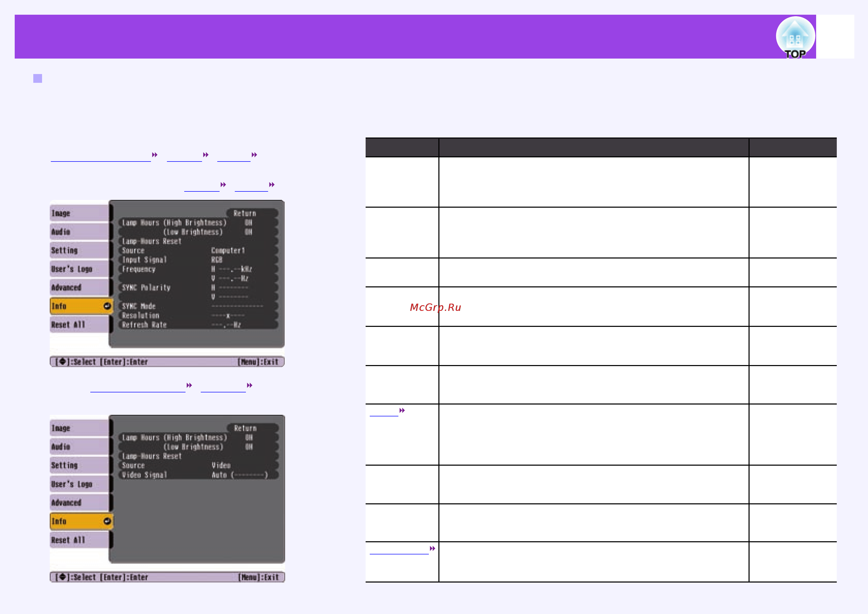Image resolution: width=868 pixels, height=614 pixels.
Task: Select Reset All in the Video menu screenshot
Action: click(x=79, y=540)
